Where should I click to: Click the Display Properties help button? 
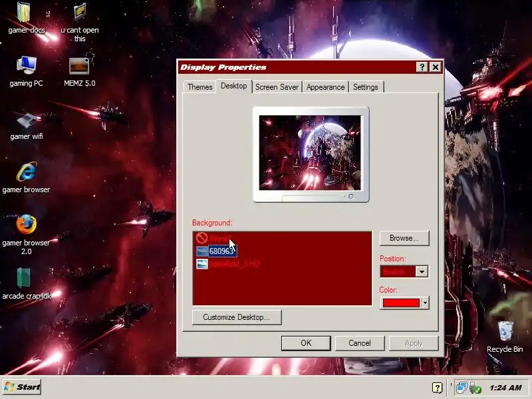click(x=422, y=67)
